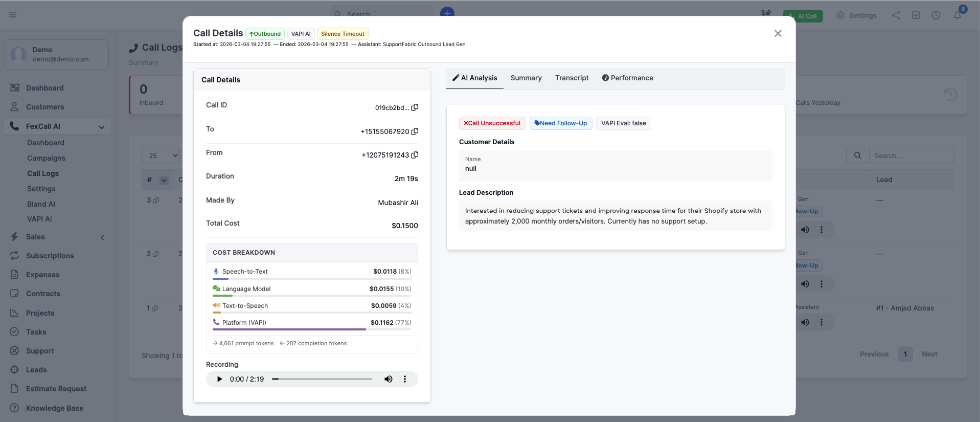Open more options in Amjad Abbas row
This screenshot has height=422, width=980.
822,322
